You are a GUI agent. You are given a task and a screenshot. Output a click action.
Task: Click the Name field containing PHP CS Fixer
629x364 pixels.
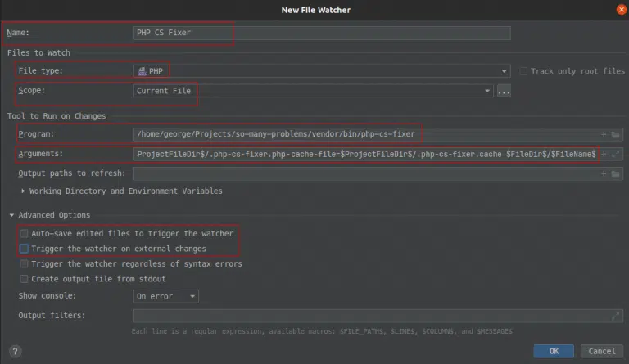(x=322, y=33)
